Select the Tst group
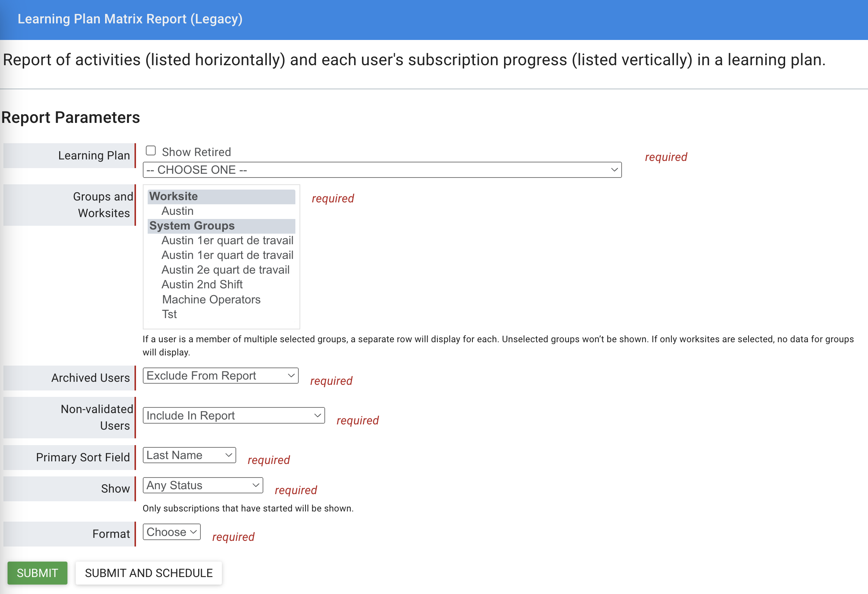Image resolution: width=868 pixels, height=594 pixels. pyautogui.click(x=170, y=314)
